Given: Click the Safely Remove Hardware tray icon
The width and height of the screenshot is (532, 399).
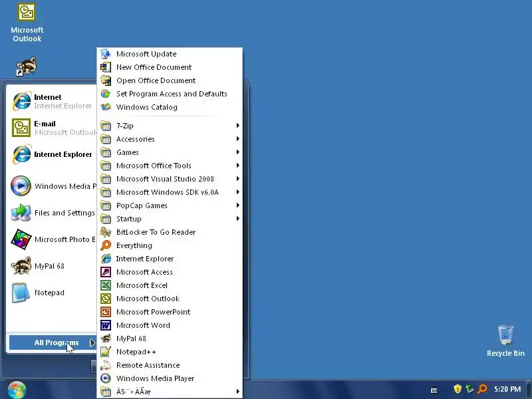Looking at the screenshot, I should (x=469, y=389).
